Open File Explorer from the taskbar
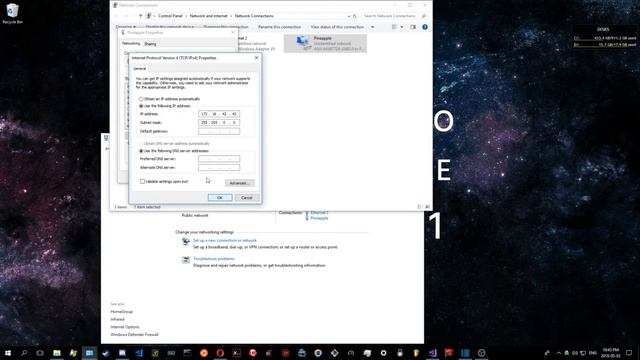 (x=57, y=353)
